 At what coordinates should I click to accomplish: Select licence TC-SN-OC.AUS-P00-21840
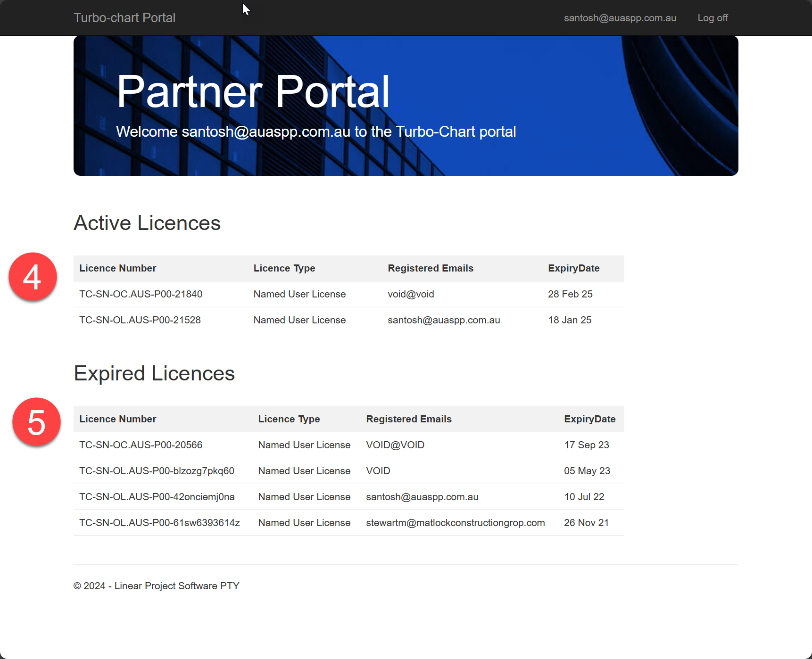point(141,294)
